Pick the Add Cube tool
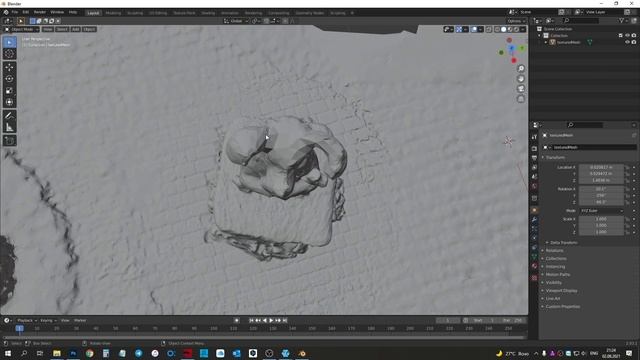This screenshot has height=360, width=640. 9,141
